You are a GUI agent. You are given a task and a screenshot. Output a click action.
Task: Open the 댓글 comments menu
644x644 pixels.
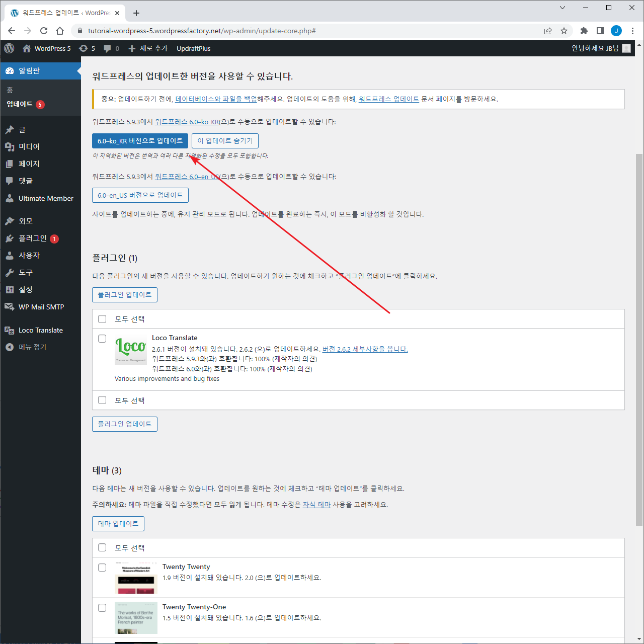40,181
